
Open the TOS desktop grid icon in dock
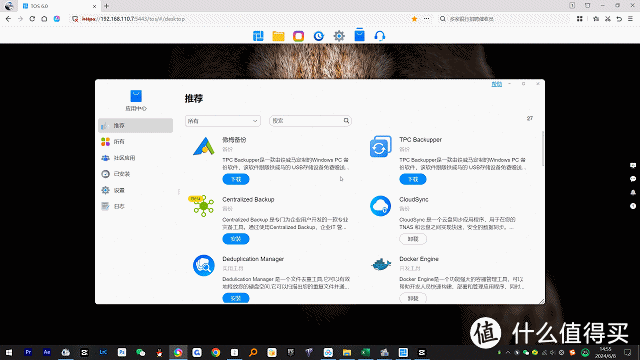coord(258,36)
